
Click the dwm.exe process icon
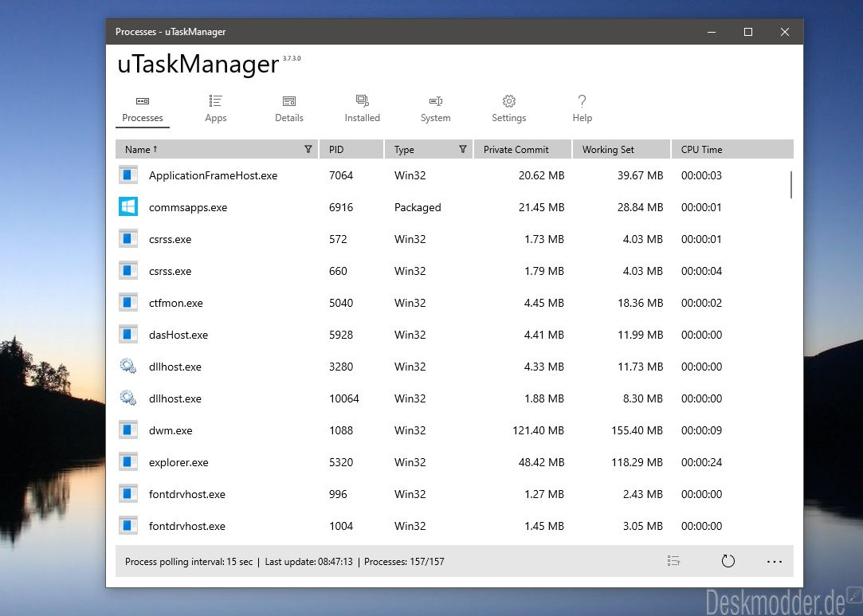(x=128, y=430)
